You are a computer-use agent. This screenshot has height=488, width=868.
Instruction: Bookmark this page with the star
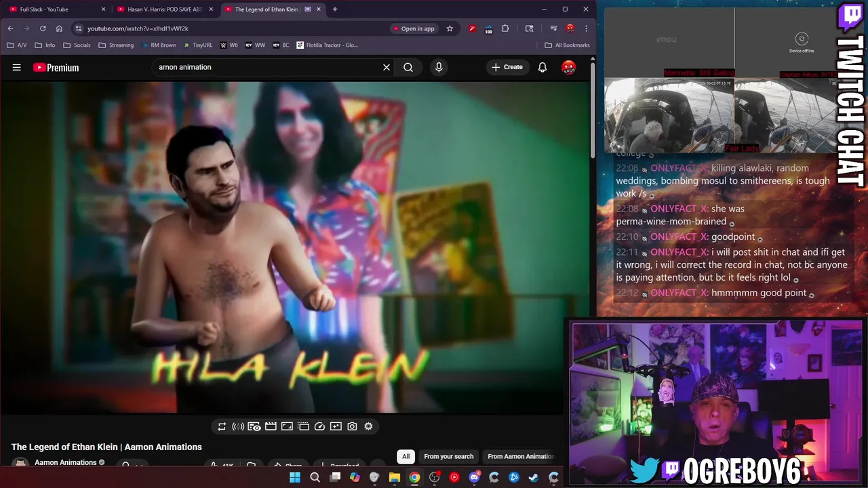pos(450,28)
